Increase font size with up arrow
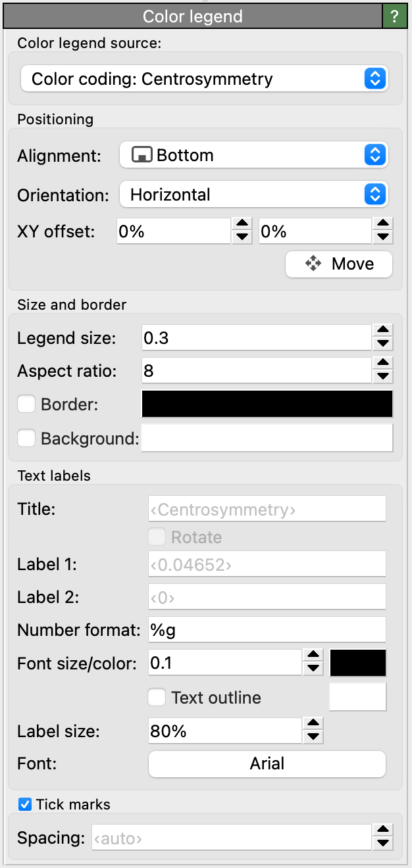The image size is (412, 868). click(x=314, y=656)
